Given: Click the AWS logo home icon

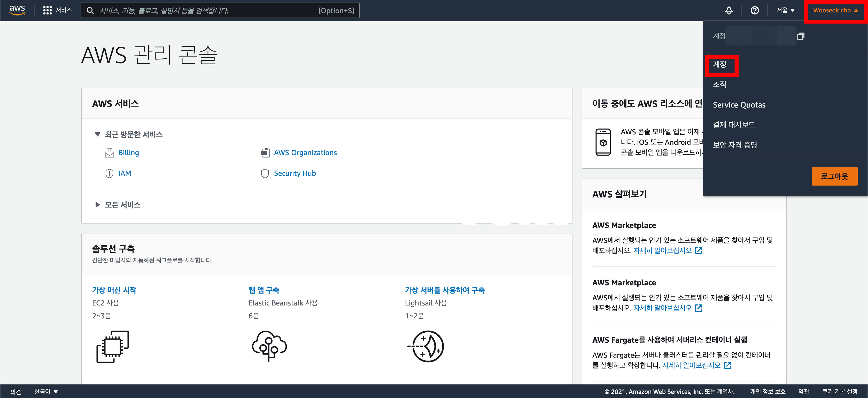Looking at the screenshot, I should pos(17,10).
